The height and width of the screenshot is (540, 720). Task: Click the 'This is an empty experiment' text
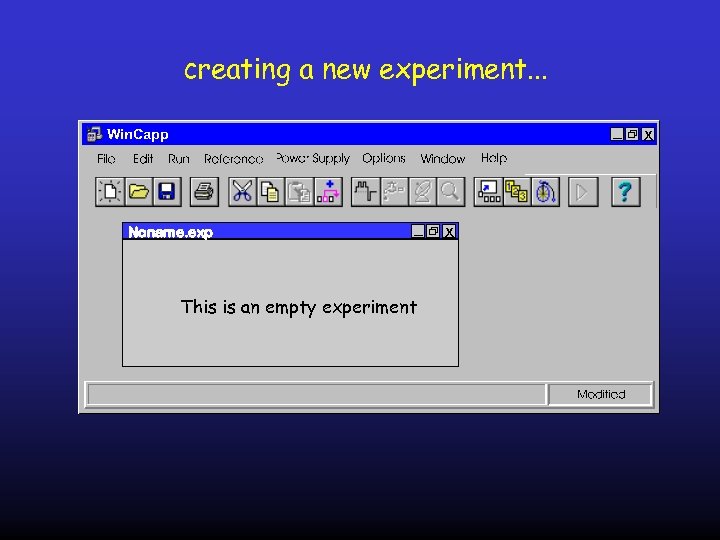point(299,307)
